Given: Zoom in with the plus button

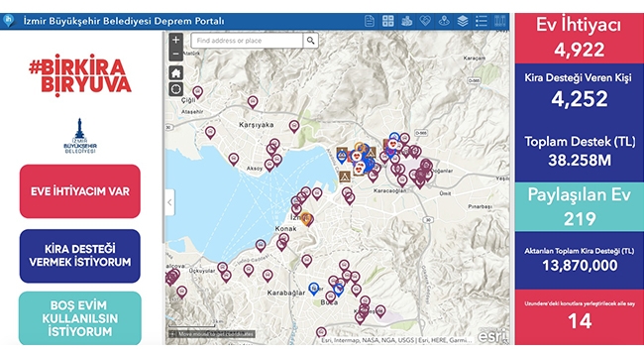Looking at the screenshot, I should click(x=176, y=40).
